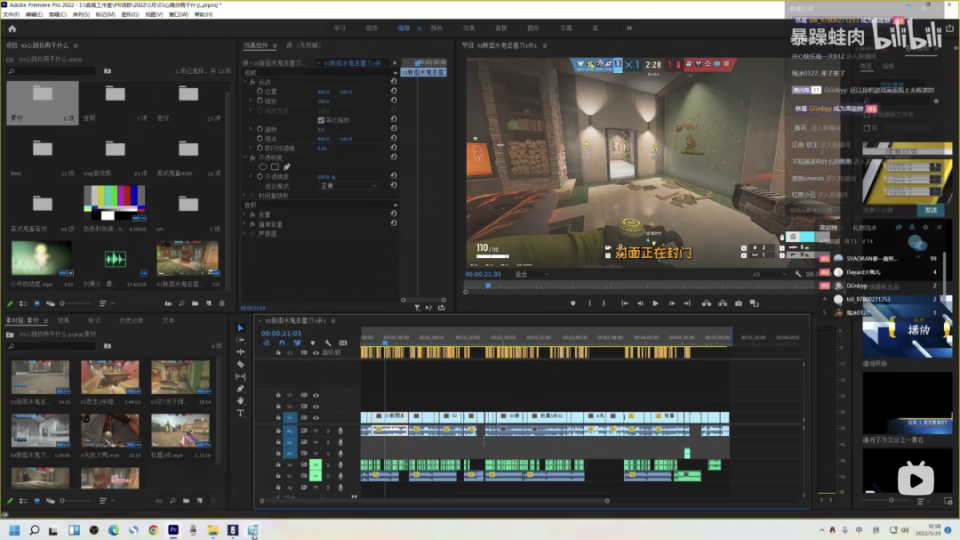Viewport: 960px width, 540px height.
Task: Open Program monitor zoom level dropdown
Action: click(x=531, y=274)
